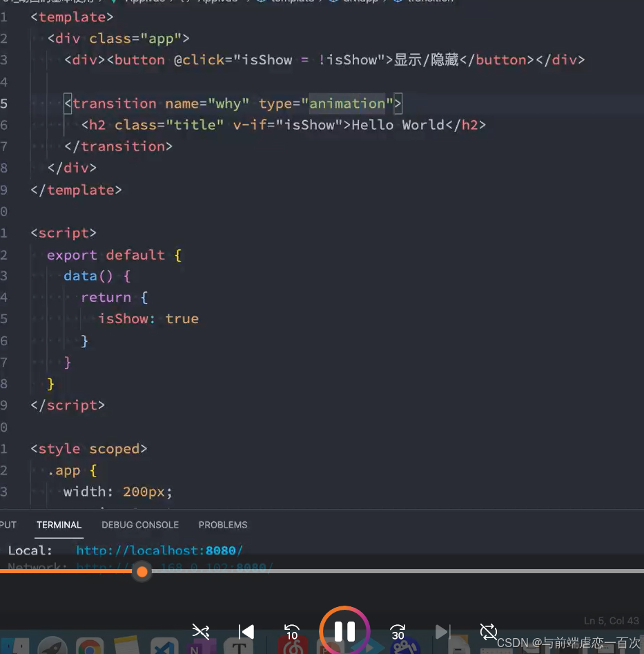Toggle shuffle playback off icon
Viewport: 644px width, 654px height.
pos(200,631)
